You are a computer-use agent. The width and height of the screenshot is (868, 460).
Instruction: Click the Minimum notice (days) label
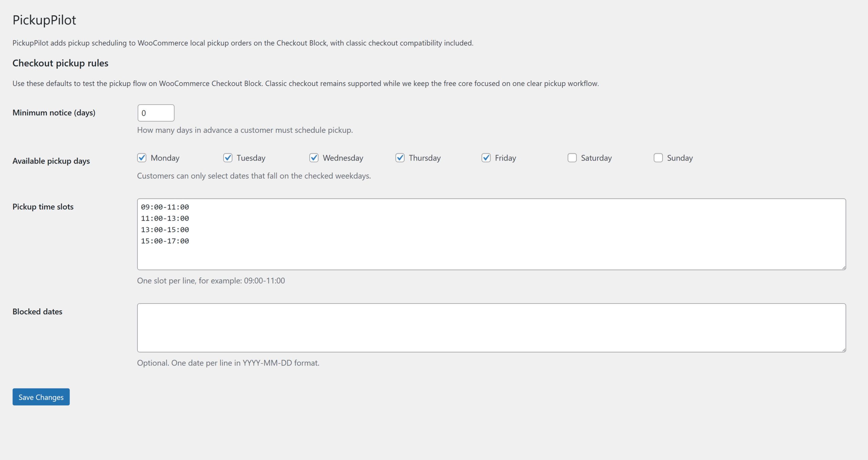tap(54, 113)
